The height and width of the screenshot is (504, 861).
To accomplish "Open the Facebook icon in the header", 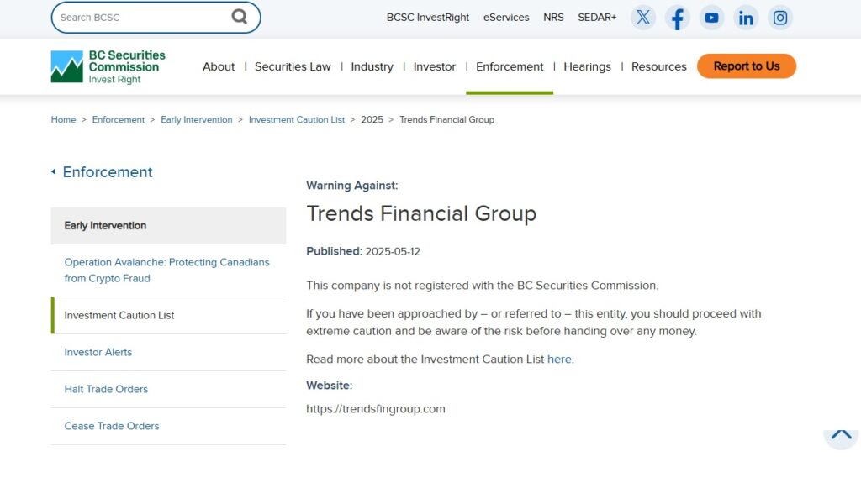I will pyautogui.click(x=678, y=17).
